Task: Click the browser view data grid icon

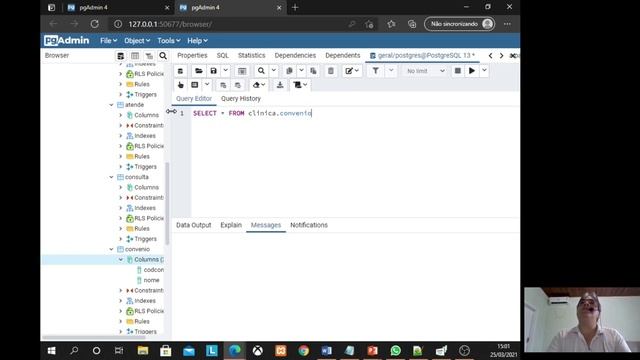Action: pyautogui.click(x=135, y=56)
